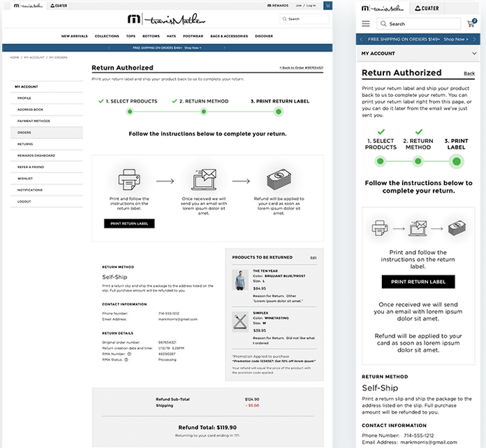486x448 pixels.
Task: Click mobile Print Label progress dot
Action: (x=456, y=161)
